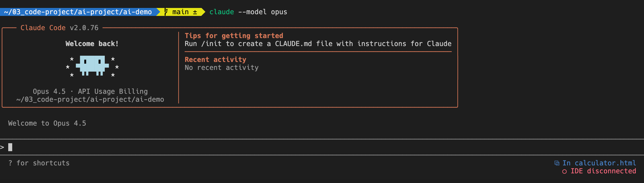Click the 'Welcome to Opus 4.5' message
Image resolution: width=644 pixels, height=183 pixels.
(47, 123)
